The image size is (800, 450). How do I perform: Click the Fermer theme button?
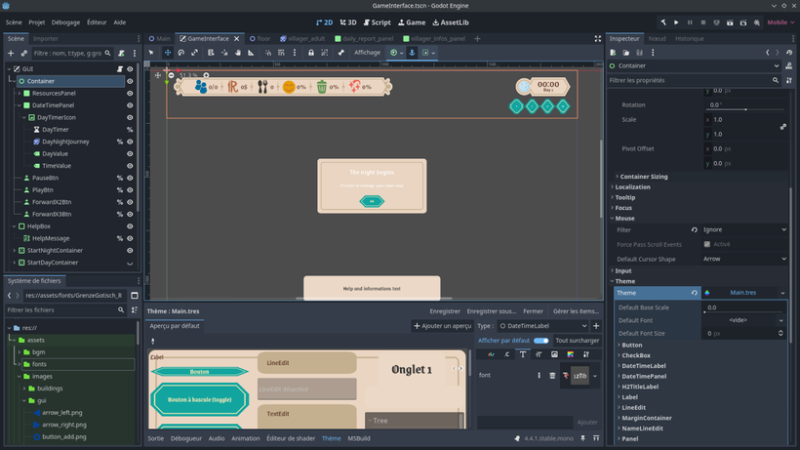pyautogui.click(x=533, y=311)
